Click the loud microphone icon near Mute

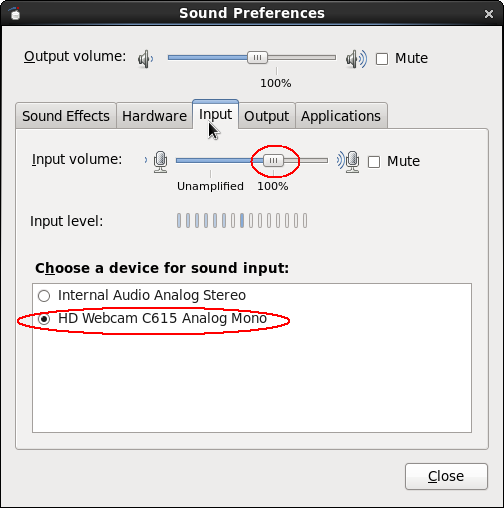348,161
